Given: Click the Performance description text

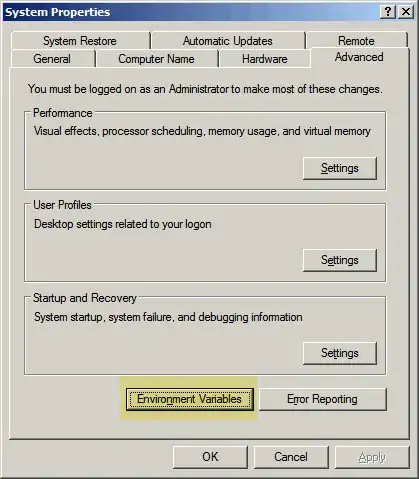Looking at the screenshot, I should point(202,131).
